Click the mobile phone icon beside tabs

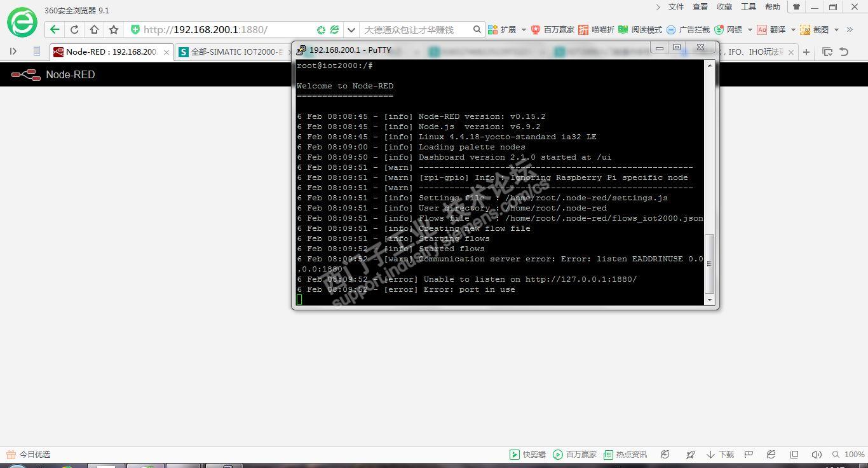pyautogui.click(x=37, y=52)
